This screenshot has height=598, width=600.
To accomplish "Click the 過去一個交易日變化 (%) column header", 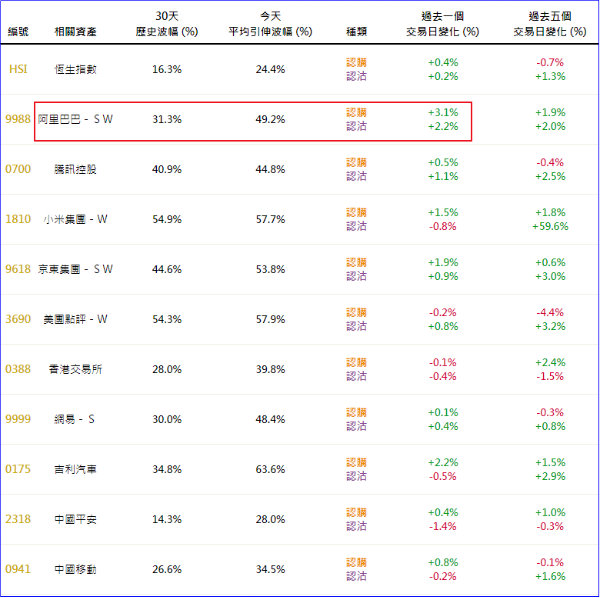I will click(x=443, y=24).
